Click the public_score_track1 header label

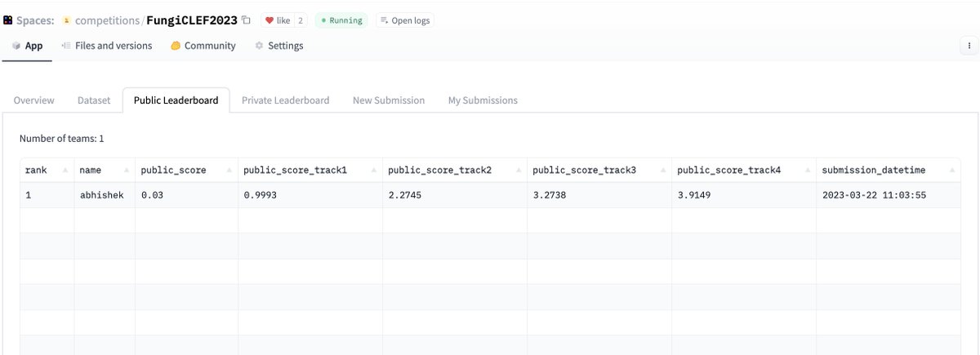pyautogui.click(x=295, y=171)
